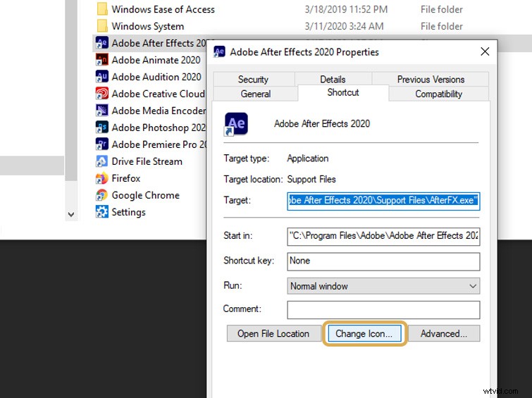Screen dimensions: 532x398
Task: Click the Open File Location button
Action: click(x=274, y=333)
